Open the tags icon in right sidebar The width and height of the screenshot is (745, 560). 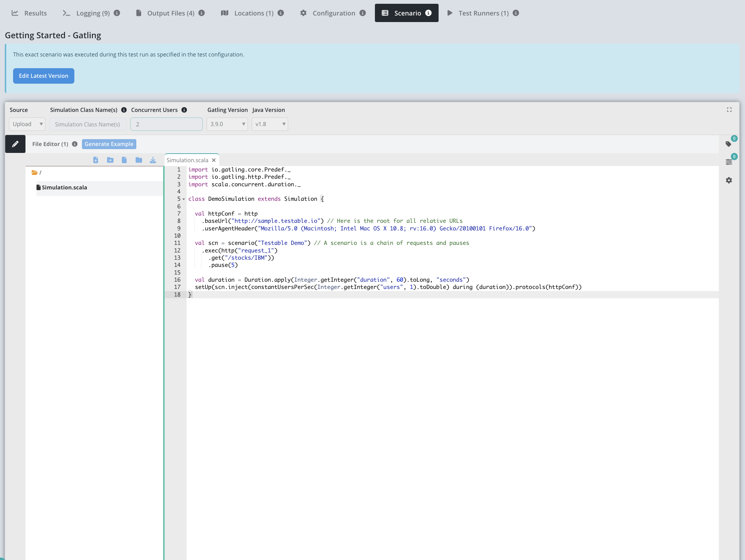pyautogui.click(x=728, y=144)
